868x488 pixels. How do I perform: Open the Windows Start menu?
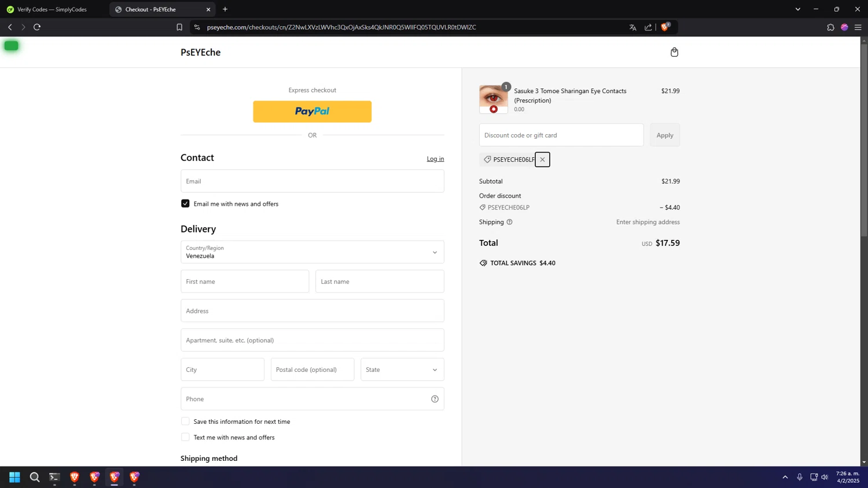pyautogui.click(x=14, y=477)
